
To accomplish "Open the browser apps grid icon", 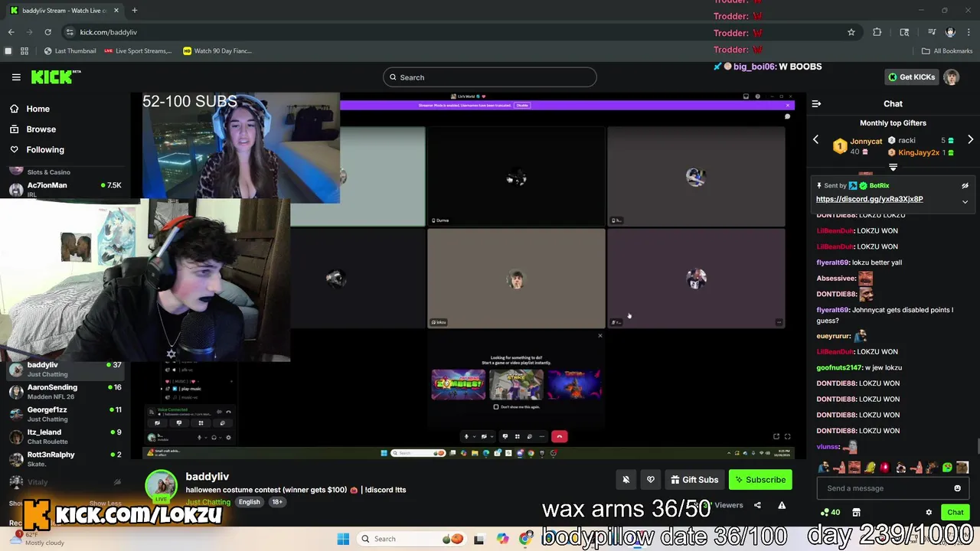I will point(24,51).
